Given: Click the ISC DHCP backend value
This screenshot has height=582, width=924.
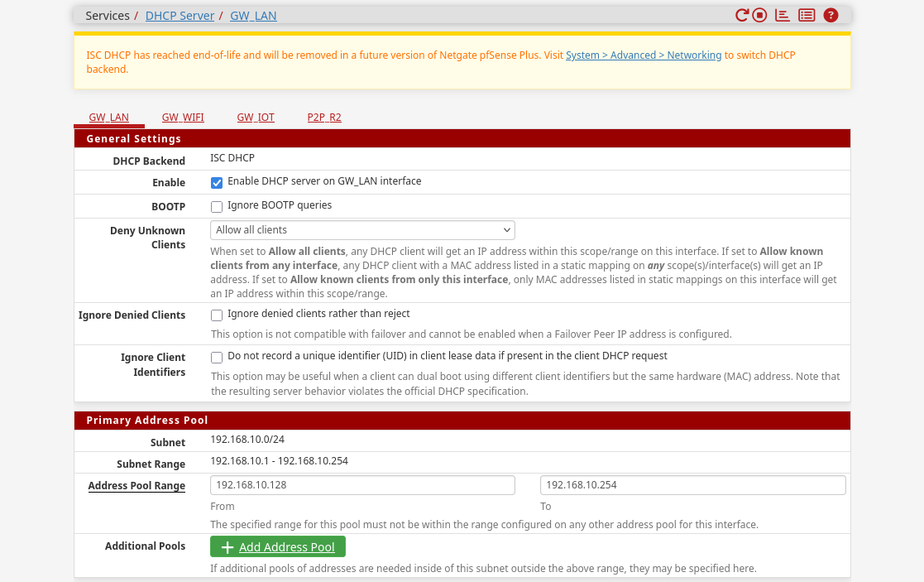Looking at the screenshot, I should point(232,158).
